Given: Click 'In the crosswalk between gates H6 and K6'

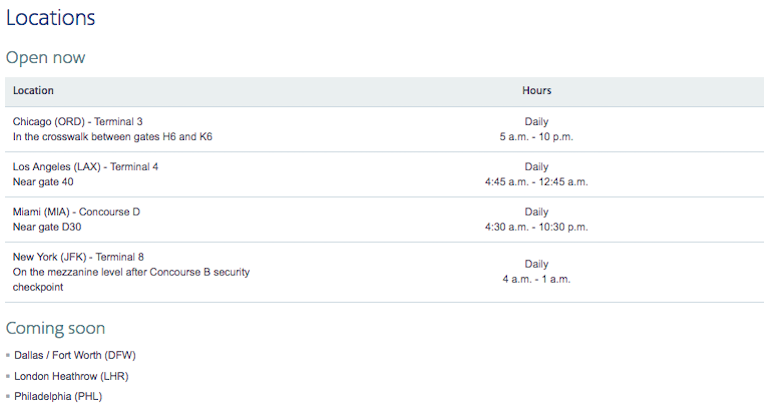Looking at the screenshot, I should pos(112,137).
